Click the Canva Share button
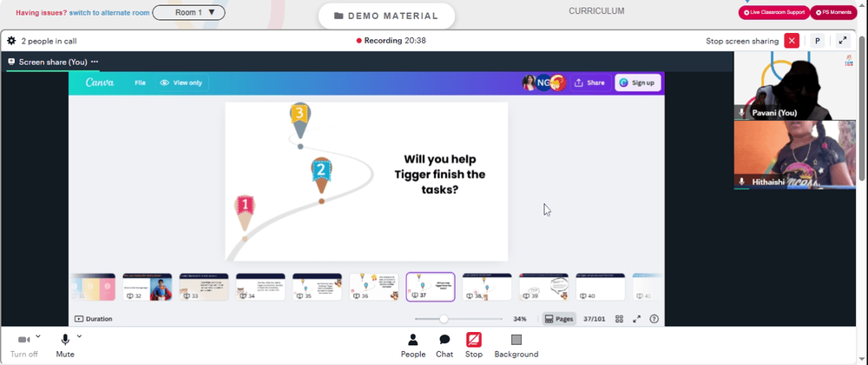This screenshot has height=365, width=868. pos(589,83)
